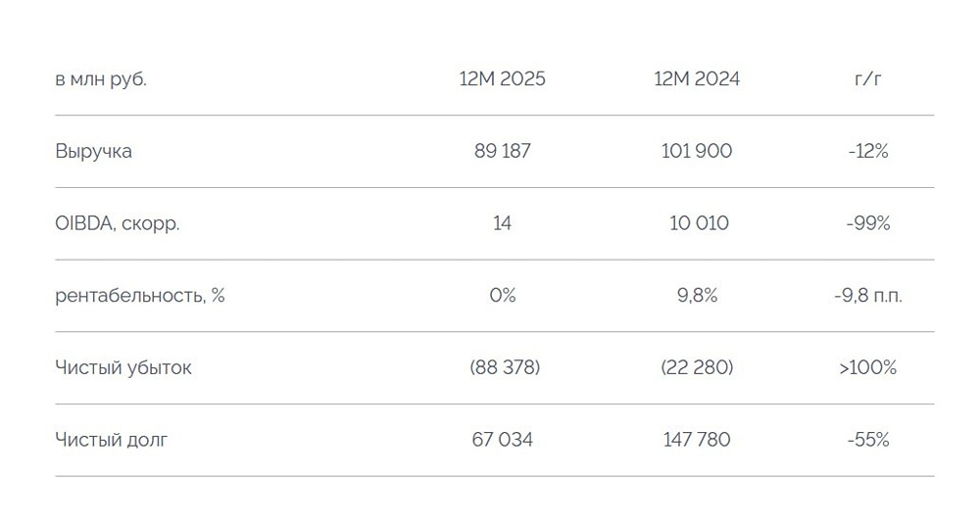Click the "Чистый долг" row label
This screenshot has width=980, height=526.
(x=112, y=440)
